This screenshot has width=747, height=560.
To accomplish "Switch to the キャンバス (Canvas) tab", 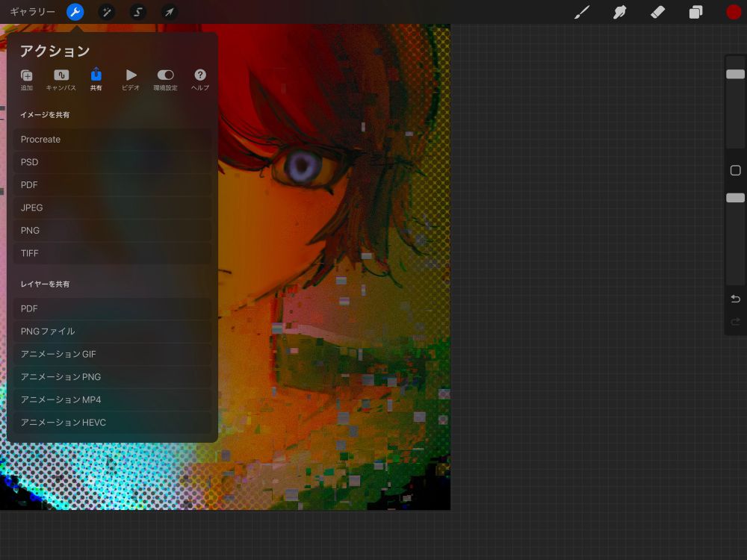I will (x=61, y=80).
